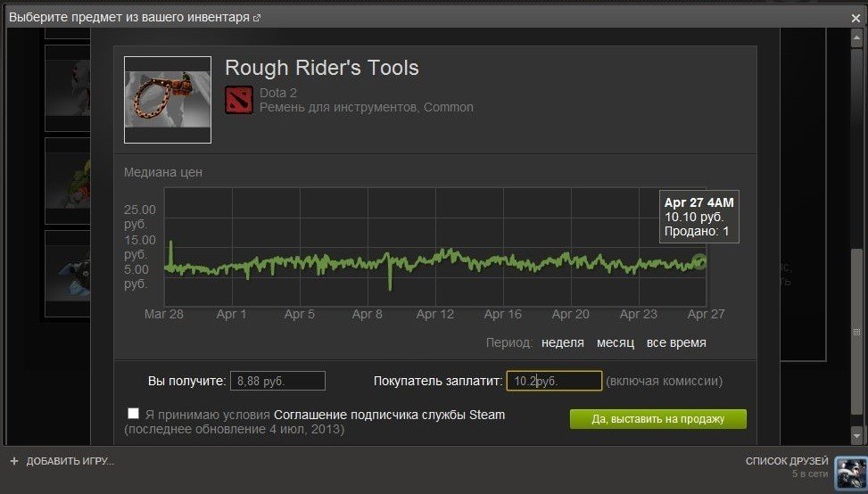868x494 pixels.
Task: Click the green Да, выставить на продажу button
Action: (657, 419)
